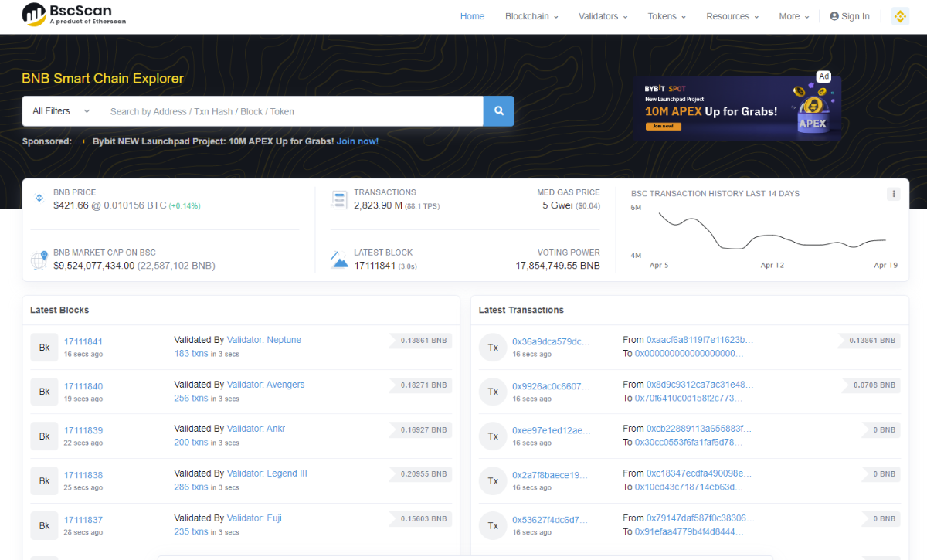The height and width of the screenshot is (560, 927).
Task: Open recipient address 0x10ed43c718714eb63d...
Action: (x=689, y=487)
